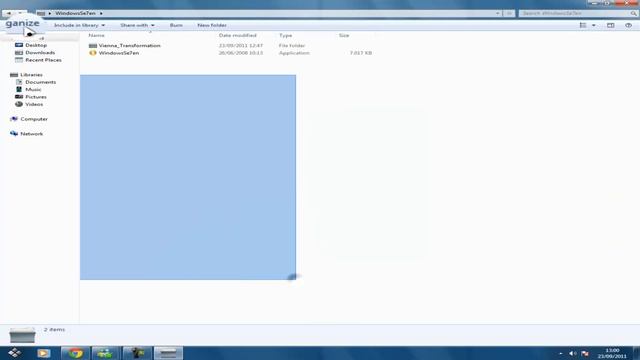This screenshot has height=360, width=640.
Task: Click the search magnifier icon
Action: click(x=633, y=13)
